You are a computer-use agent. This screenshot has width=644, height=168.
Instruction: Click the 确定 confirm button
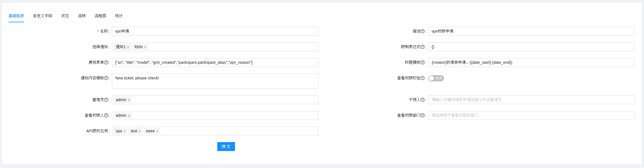[x=226, y=147]
